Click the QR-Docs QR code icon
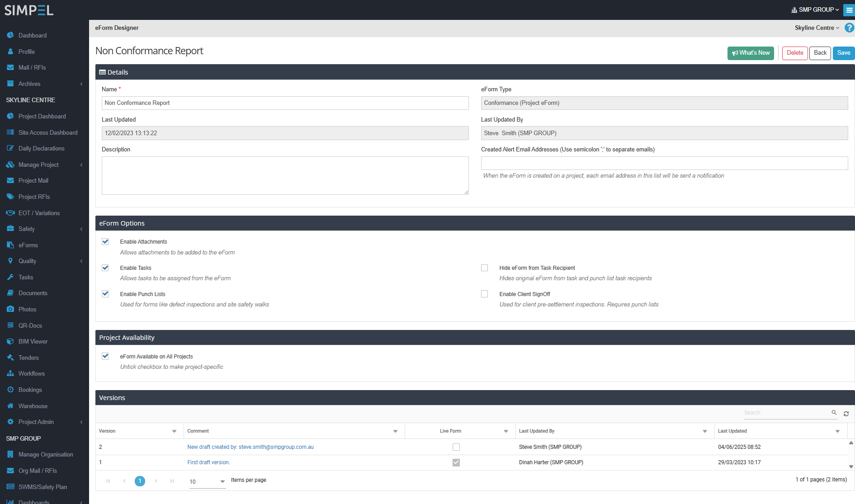Image resolution: width=855 pixels, height=504 pixels. (x=10, y=325)
